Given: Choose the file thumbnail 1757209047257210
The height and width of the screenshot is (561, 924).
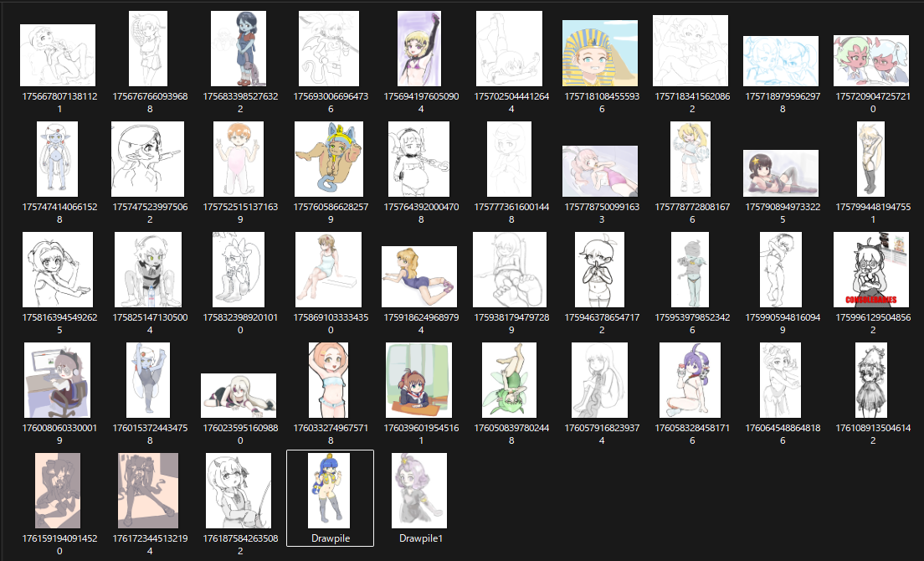Looking at the screenshot, I should point(871,60).
